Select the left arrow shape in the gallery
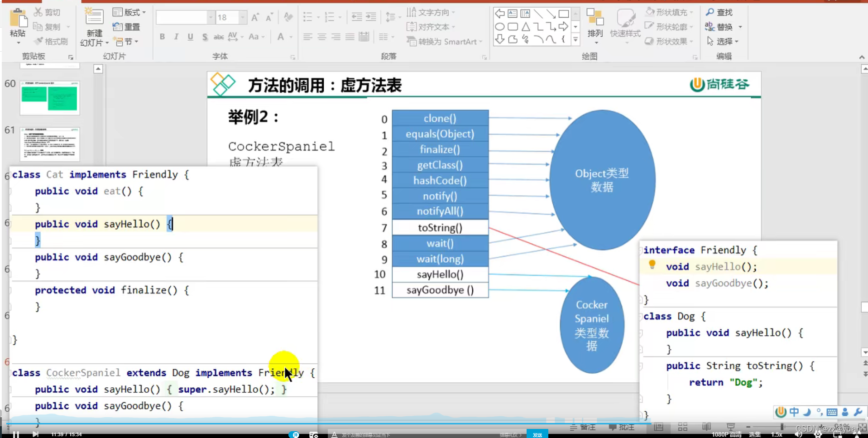This screenshot has width=868, height=438. point(499,14)
